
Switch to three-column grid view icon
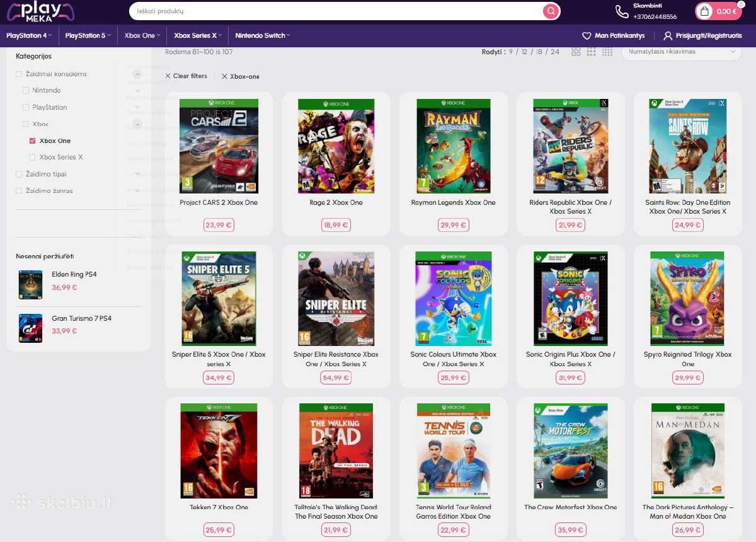[x=591, y=52]
